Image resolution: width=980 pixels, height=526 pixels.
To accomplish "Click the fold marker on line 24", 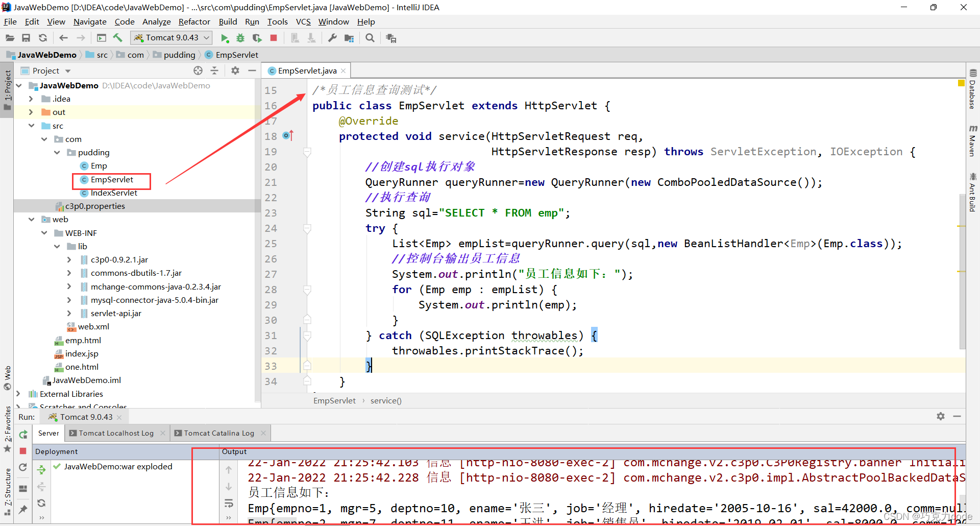I will (307, 228).
